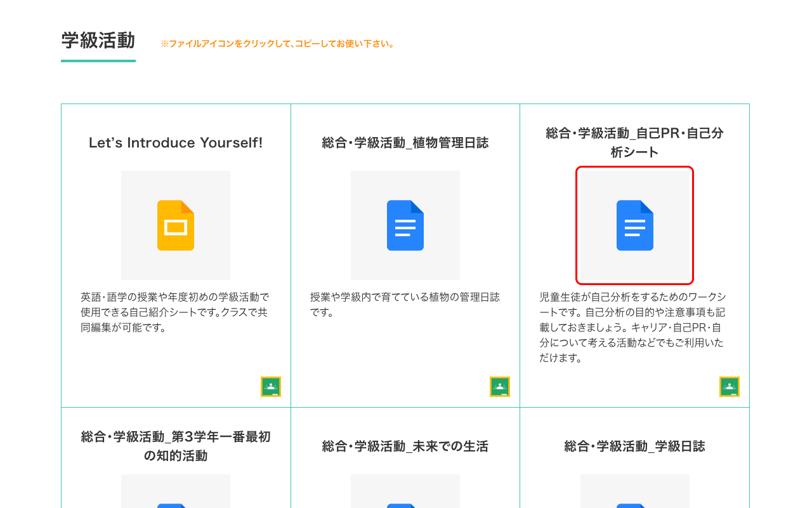The image size is (812, 508).
Task: Click the 総合・学級活動_自己PR・自己分析シート title
Action: click(x=635, y=143)
